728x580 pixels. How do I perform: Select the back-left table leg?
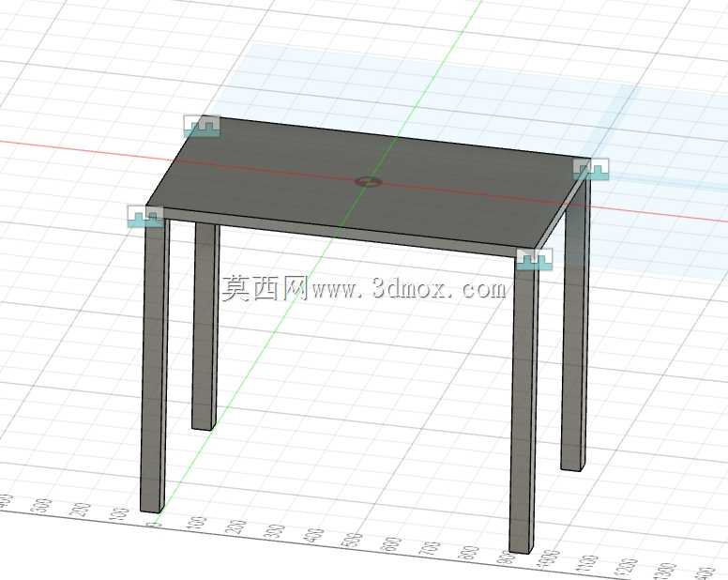(205, 326)
